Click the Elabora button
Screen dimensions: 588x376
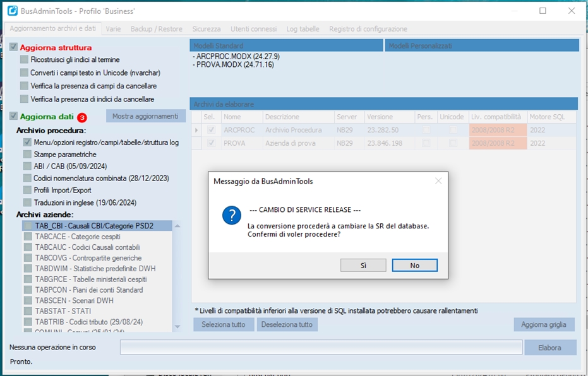[x=549, y=348]
